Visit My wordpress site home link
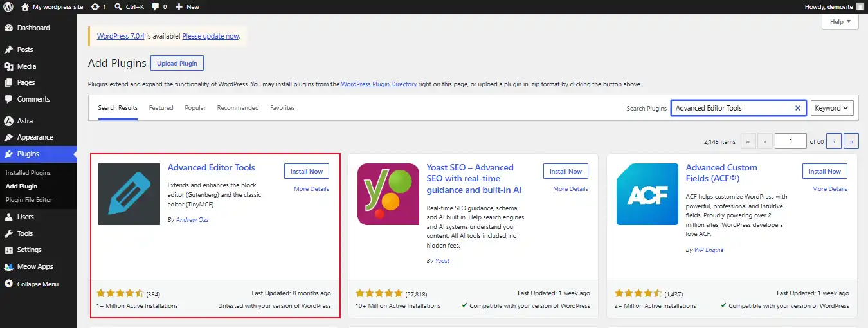 [51, 6]
